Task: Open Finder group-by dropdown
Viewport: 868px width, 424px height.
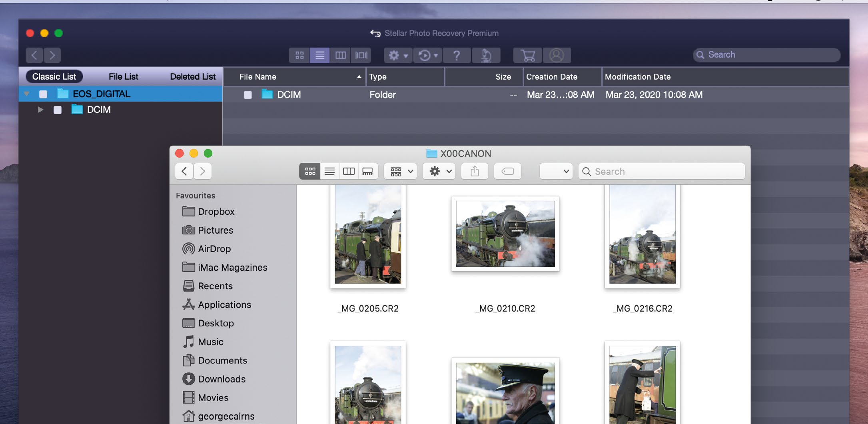Action: coord(401,171)
